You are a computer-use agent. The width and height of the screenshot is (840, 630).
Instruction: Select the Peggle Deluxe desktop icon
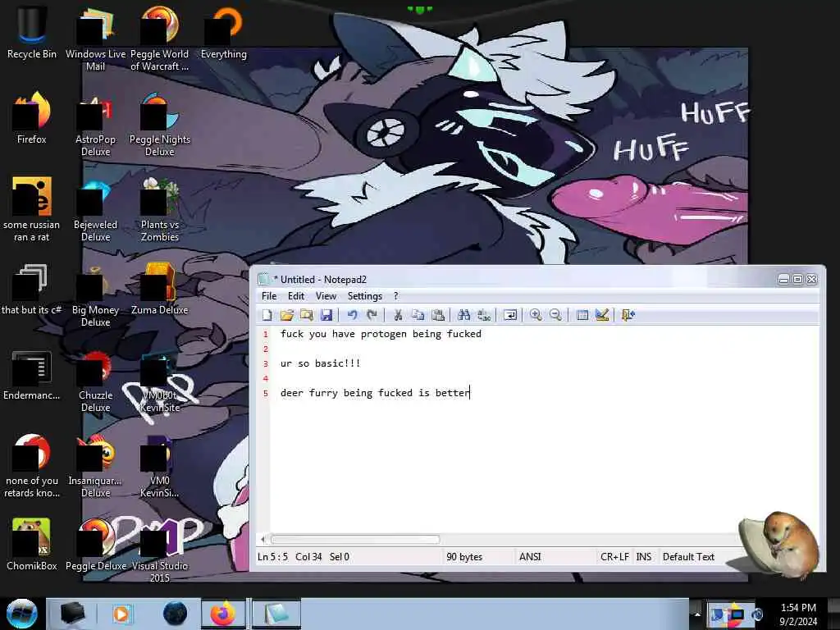point(95,545)
